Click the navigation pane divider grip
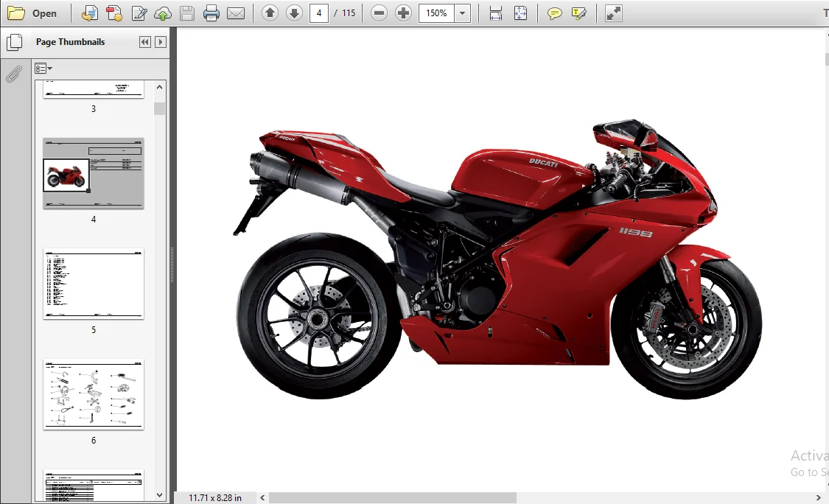 point(172,265)
